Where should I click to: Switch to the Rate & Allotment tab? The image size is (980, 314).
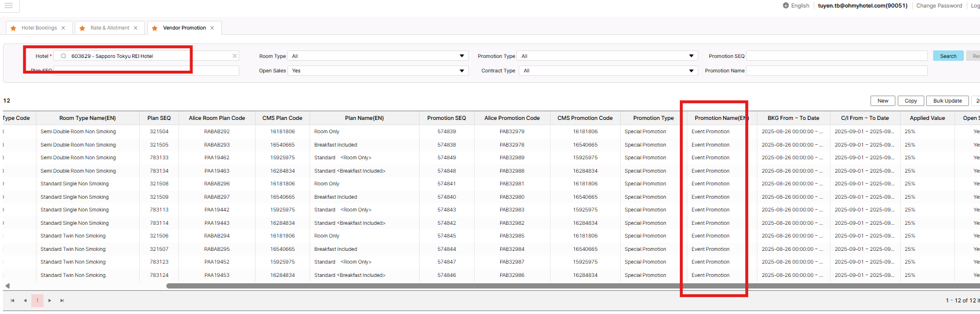tap(110, 28)
